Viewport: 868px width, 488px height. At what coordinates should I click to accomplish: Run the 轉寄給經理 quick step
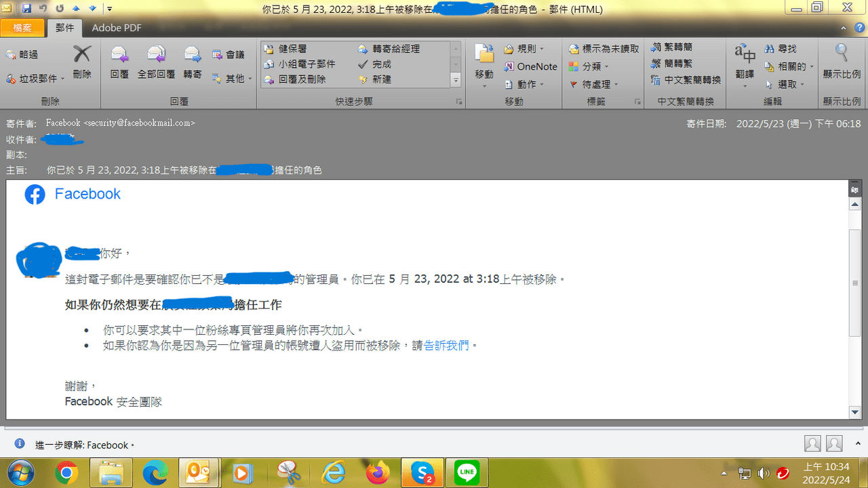click(x=389, y=49)
